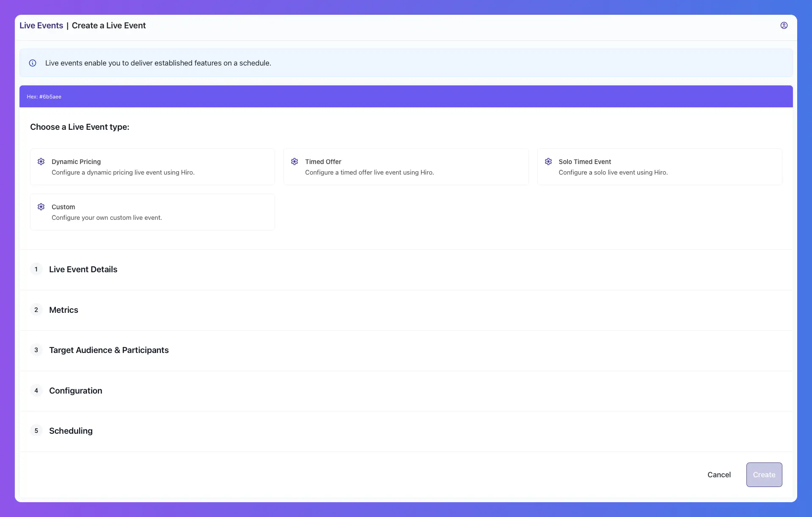Select the Timed Offer event type card
The width and height of the screenshot is (812, 517).
point(406,167)
